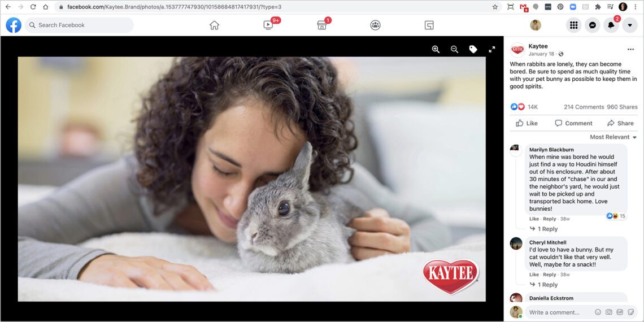Like Marilyn Blackburn's comment
Screen dimensions: 644x322
[x=534, y=219]
